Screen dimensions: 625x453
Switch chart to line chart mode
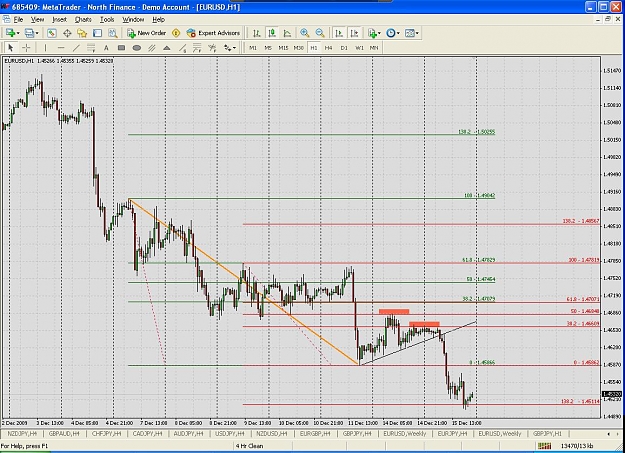287,33
